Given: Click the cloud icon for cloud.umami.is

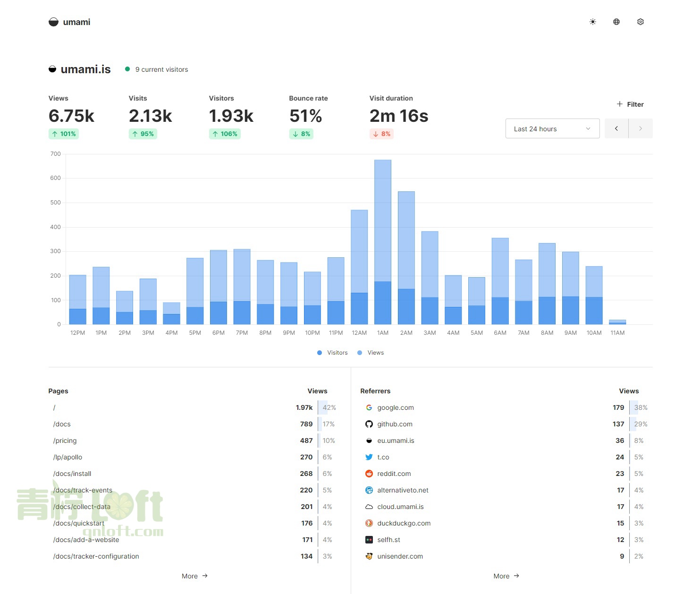Looking at the screenshot, I should pyautogui.click(x=369, y=507).
